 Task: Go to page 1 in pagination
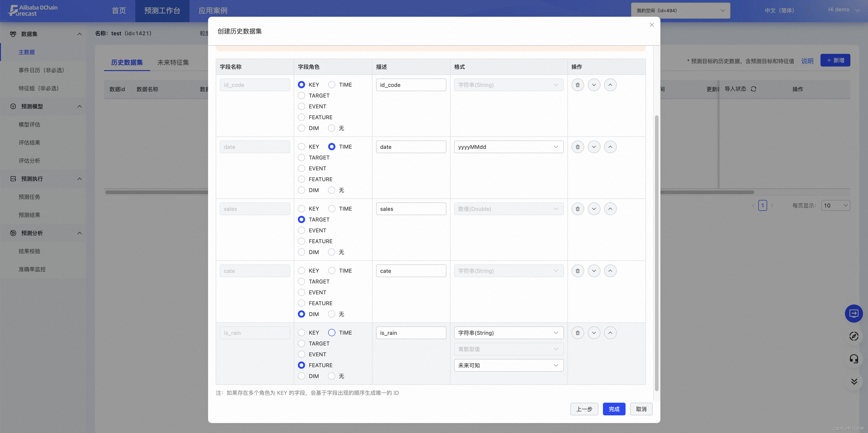[763, 206]
